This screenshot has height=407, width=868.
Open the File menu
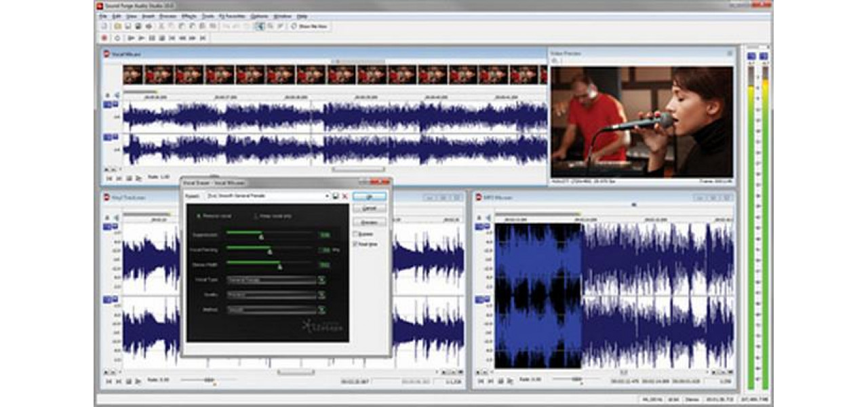(103, 16)
